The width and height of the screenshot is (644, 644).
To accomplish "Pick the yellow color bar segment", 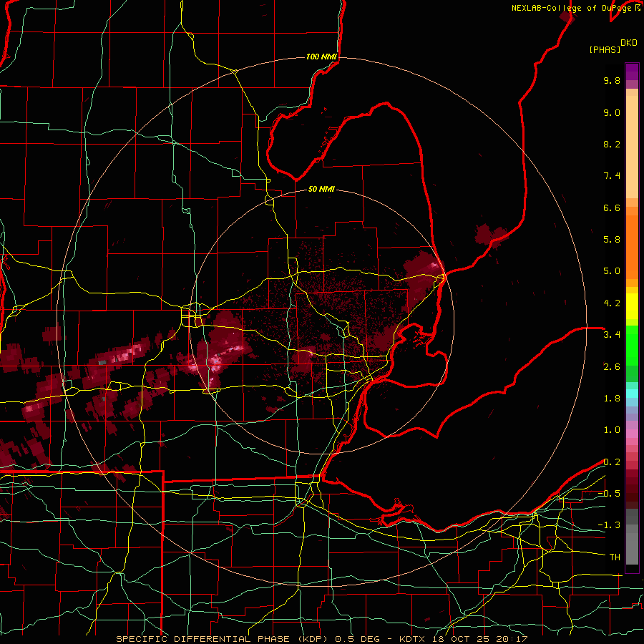I will [632, 306].
